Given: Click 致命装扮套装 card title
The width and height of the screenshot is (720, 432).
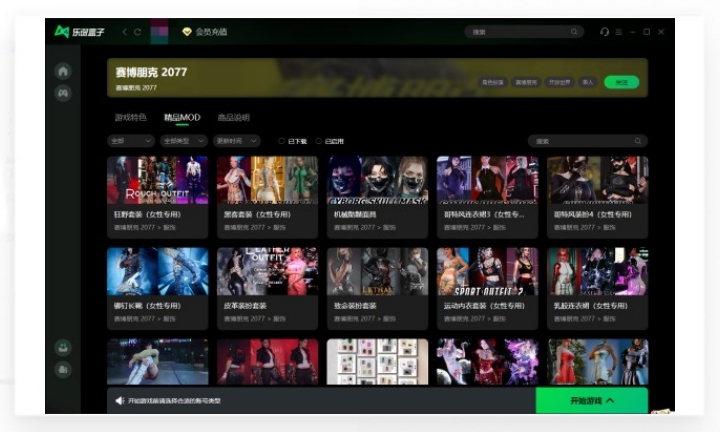Looking at the screenshot, I should click(x=355, y=306).
